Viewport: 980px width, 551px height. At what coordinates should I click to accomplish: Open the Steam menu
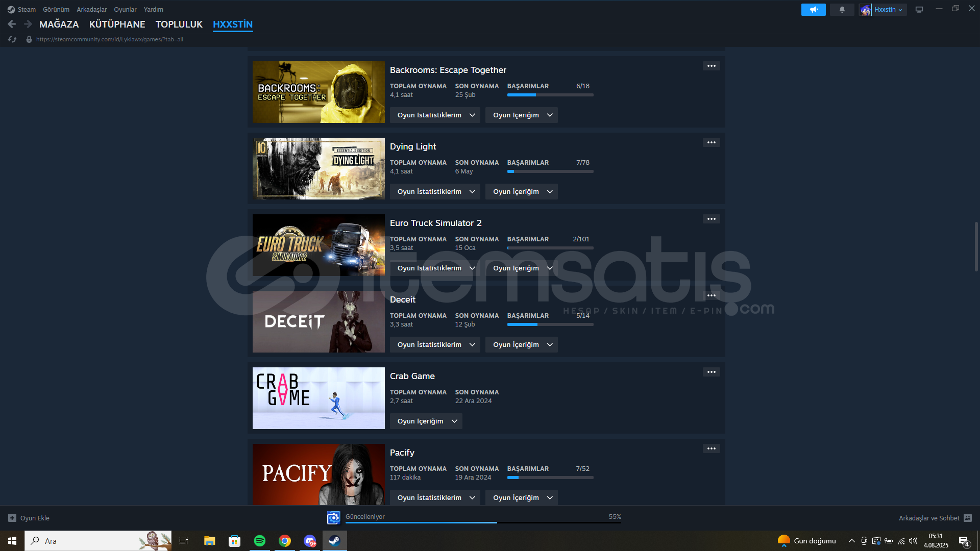click(27, 10)
